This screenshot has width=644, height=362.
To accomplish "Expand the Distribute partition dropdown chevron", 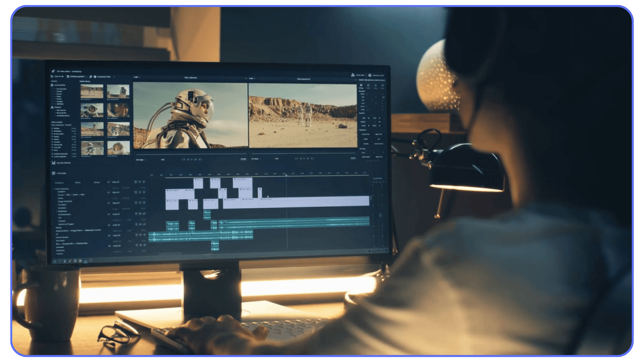I will click(x=87, y=77).
